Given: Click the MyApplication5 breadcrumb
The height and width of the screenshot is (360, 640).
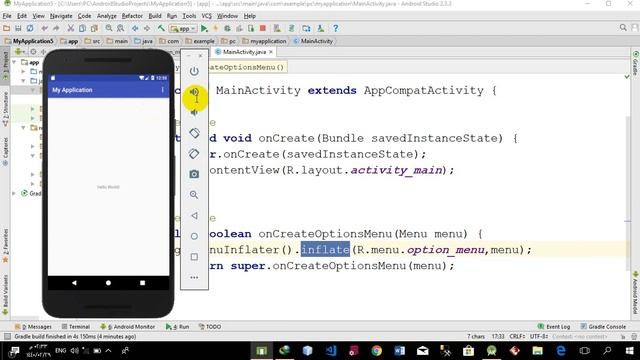Looking at the screenshot, I should pyautogui.click(x=29, y=41).
